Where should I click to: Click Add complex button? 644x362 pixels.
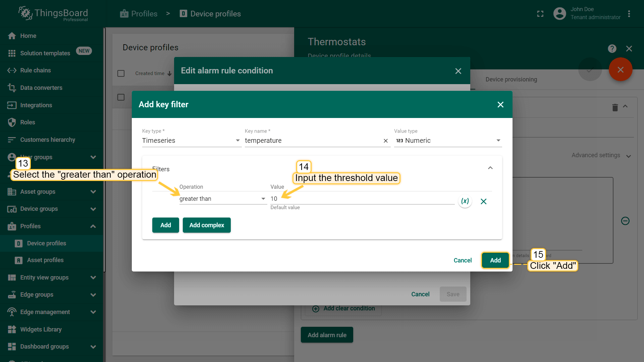point(207,225)
